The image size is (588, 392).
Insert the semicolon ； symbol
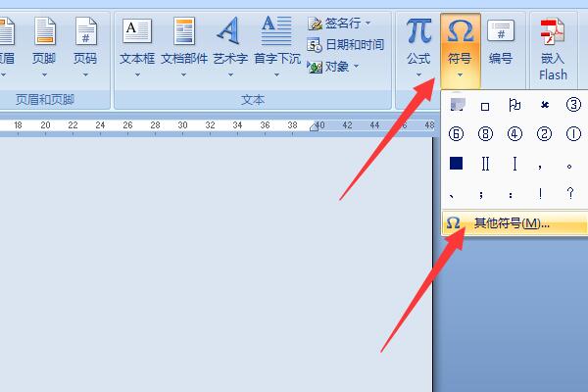(481, 194)
